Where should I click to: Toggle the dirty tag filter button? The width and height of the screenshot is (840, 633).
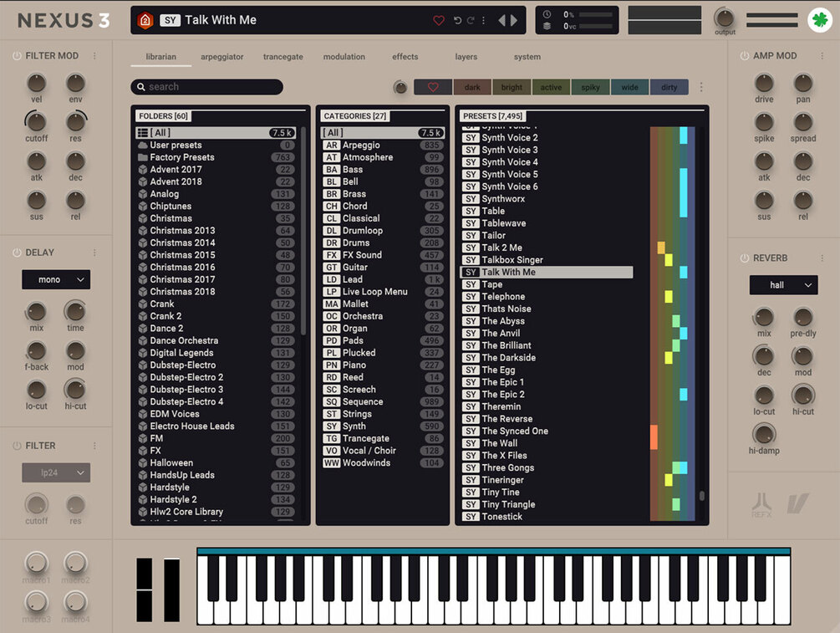pos(669,87)
